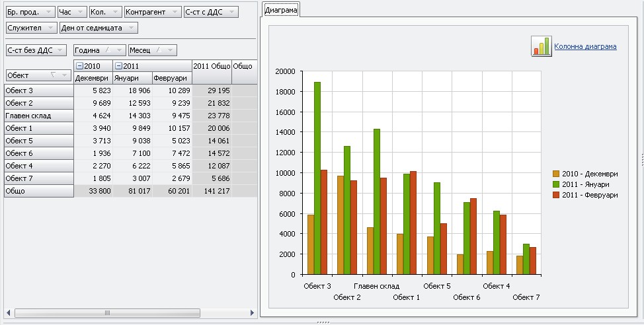Click the cell with value 2 270
This screenshot has height=325, width=644.
coord(93,166)
